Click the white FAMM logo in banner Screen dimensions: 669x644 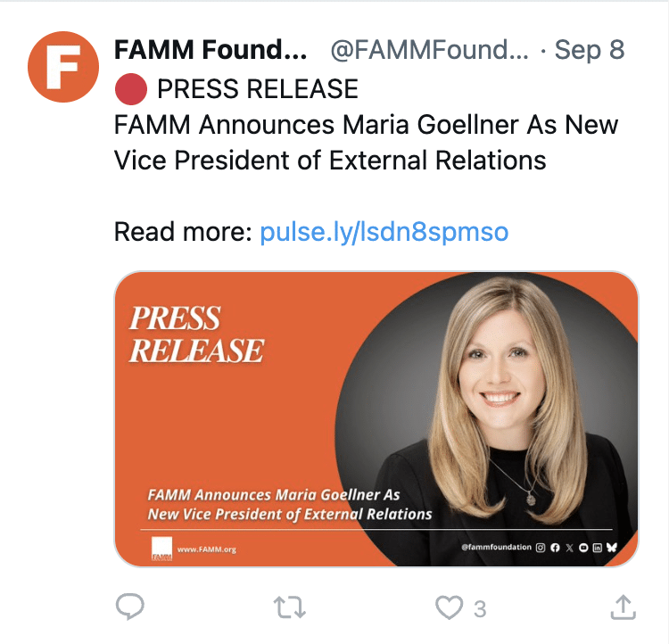coord(161,549)
